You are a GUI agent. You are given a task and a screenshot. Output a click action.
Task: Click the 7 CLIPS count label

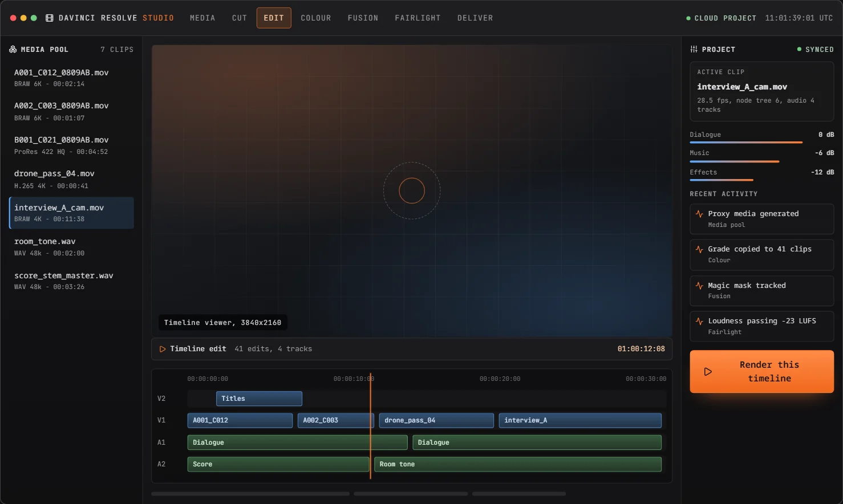click(x=117, y=50)
